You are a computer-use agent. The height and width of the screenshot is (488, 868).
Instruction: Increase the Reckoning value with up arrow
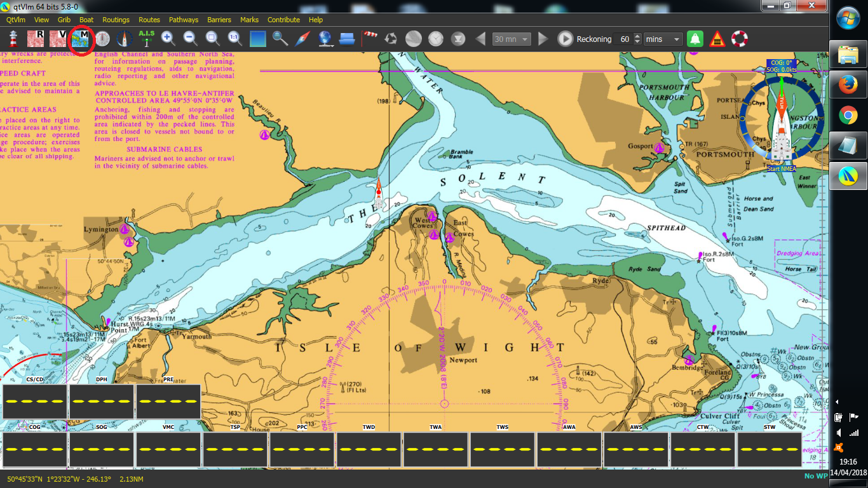point(636,36)
